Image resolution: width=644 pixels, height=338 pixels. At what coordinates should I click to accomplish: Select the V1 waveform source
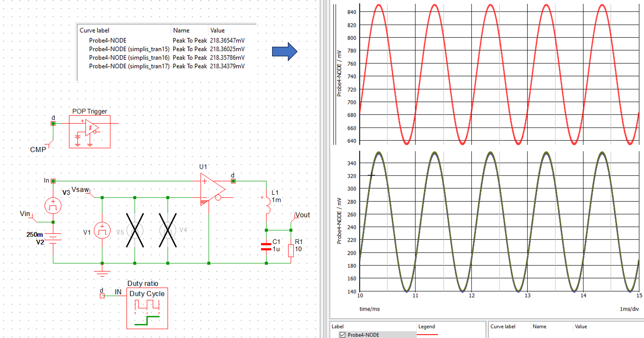(x=102, y=231)
